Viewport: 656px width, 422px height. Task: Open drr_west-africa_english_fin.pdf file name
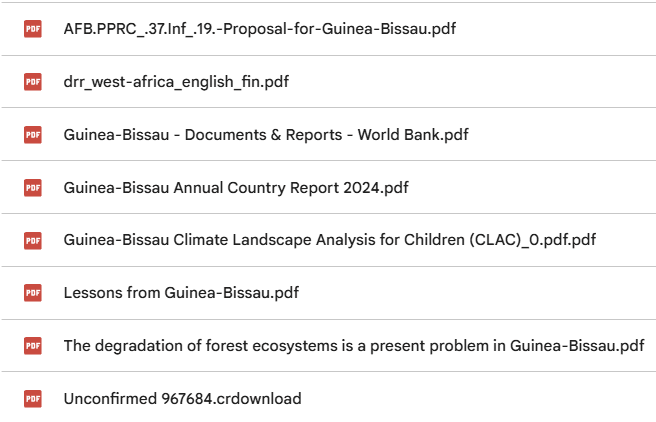[x=176, y=82]
